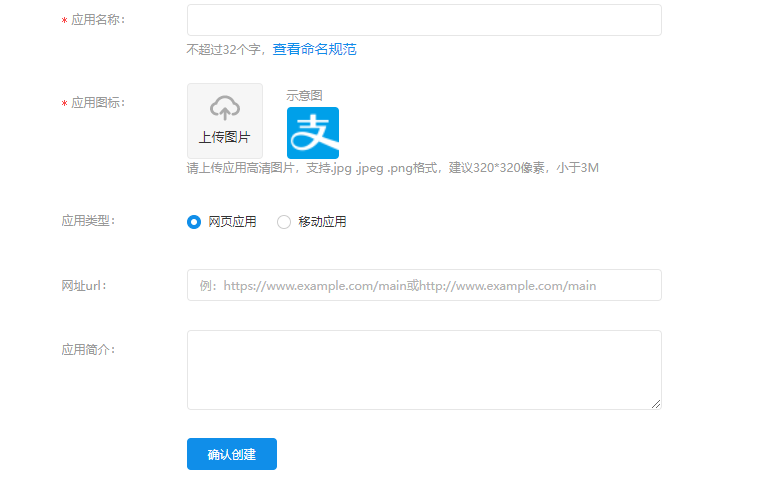Click the 应用名称 label
This screenshot has height=488, width=783.
[98, 19]
